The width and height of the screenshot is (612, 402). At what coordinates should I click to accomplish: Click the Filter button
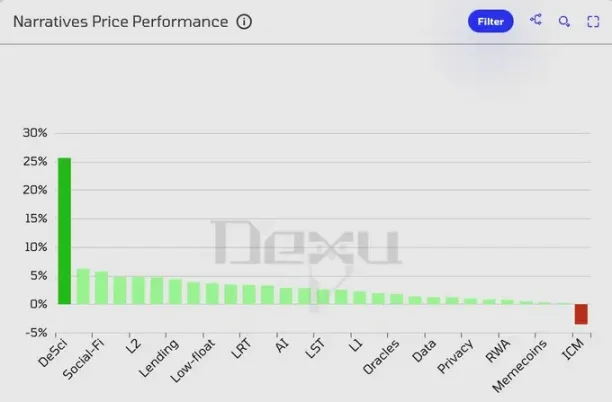[x=490, y=20]
